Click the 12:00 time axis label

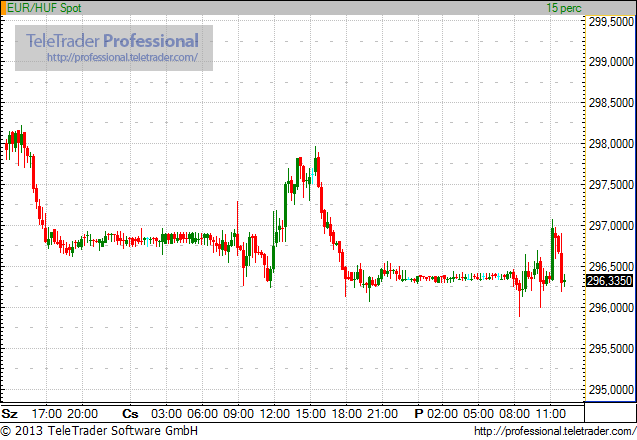point(275,414)
